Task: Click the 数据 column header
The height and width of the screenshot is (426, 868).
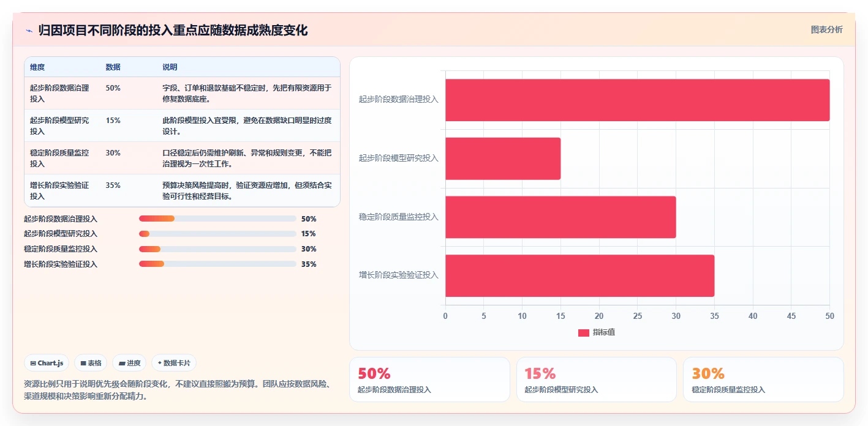Action: point(113,67)
